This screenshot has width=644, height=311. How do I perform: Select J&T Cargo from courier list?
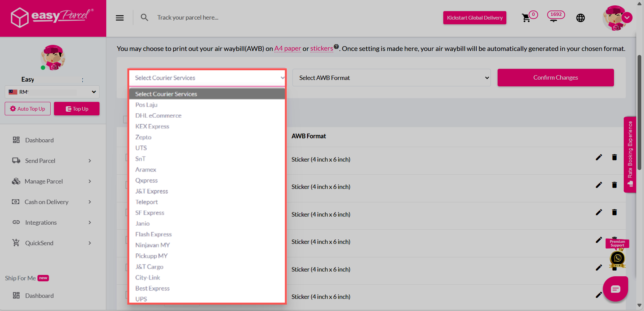[207, 267]
